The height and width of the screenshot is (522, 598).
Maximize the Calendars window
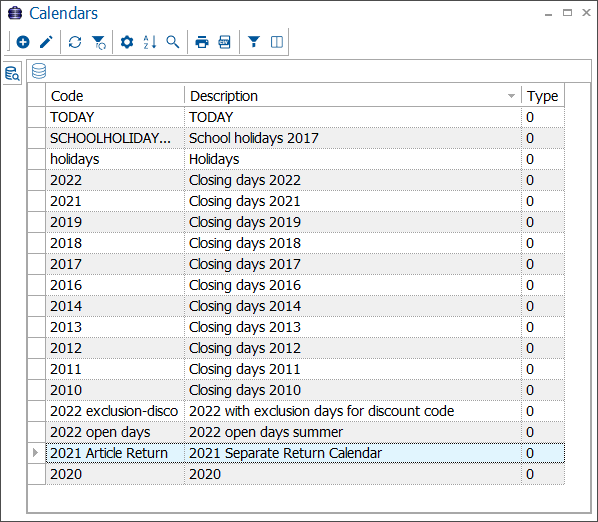567,13
